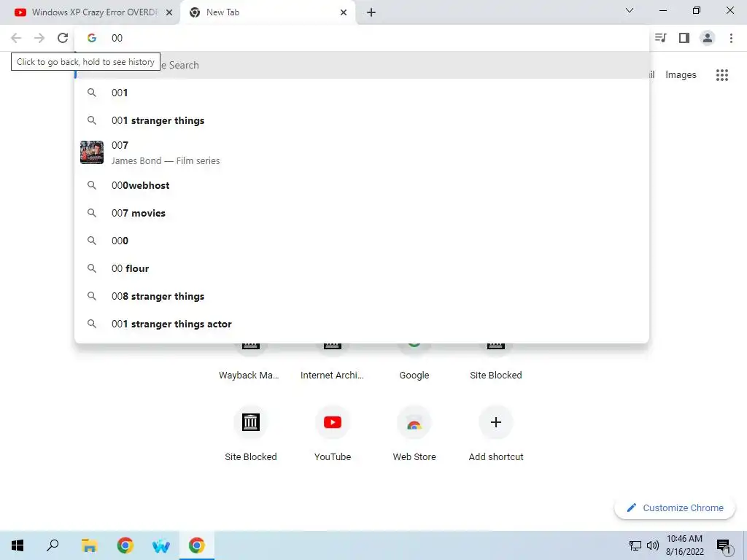Click the forward navigation arrow
Viewport: 747px width, 560px height.
(39, 38)
